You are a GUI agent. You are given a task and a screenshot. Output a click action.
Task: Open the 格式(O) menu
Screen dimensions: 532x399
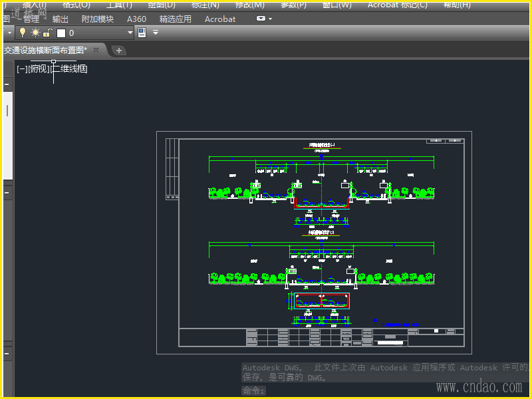[x=76, y=5]
